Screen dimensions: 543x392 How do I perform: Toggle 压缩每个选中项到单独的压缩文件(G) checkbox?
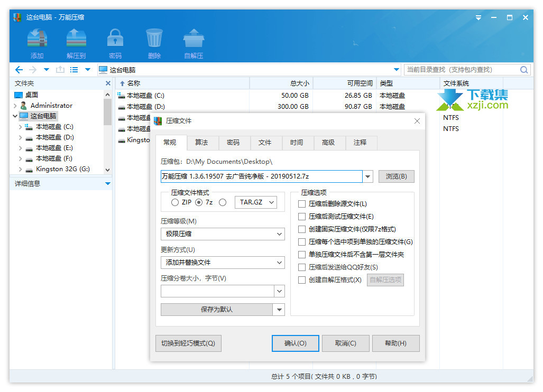(302, 242)
